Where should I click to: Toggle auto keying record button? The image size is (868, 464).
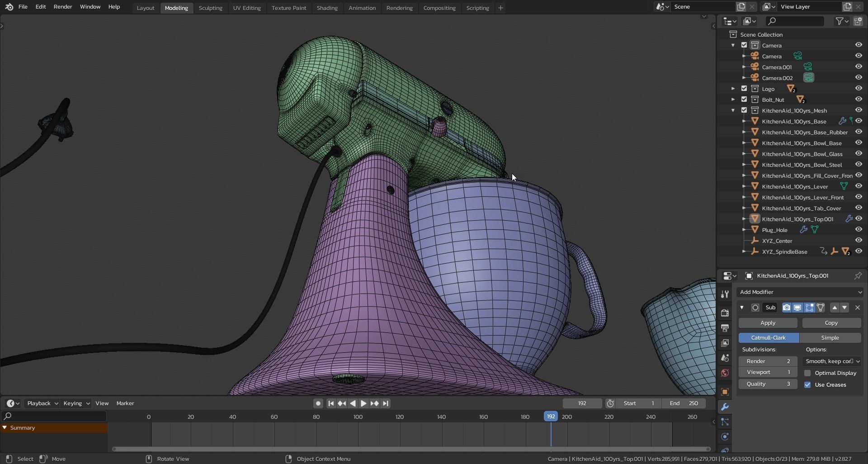(318, 403)
